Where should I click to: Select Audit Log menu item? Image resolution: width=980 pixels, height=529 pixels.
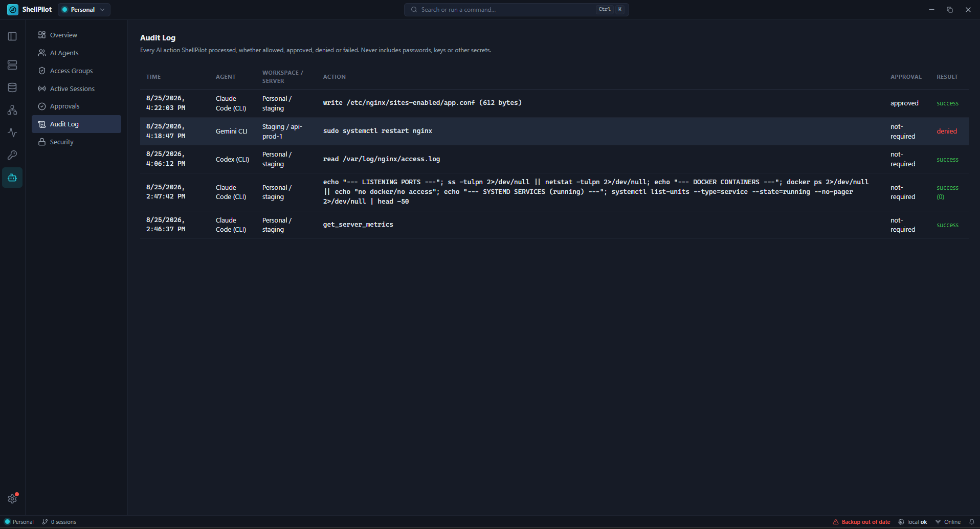(76, 124)
